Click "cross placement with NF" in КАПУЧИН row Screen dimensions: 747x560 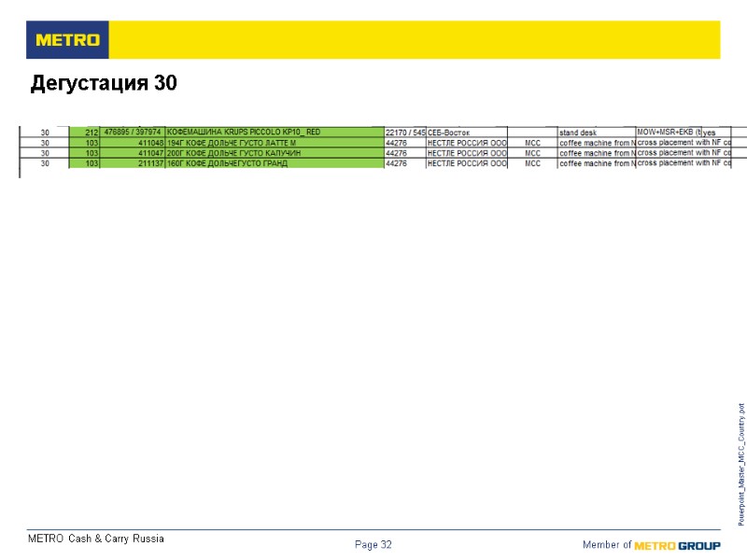[x=684, y=153]
